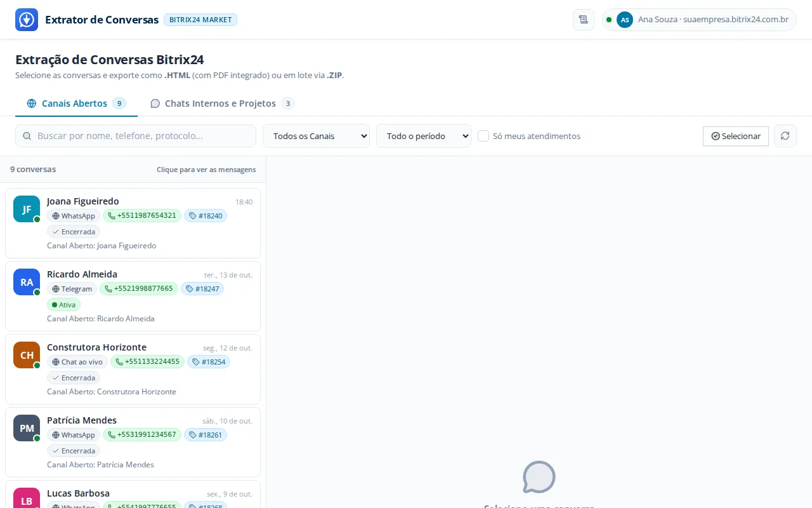This screenshot has height=508, width=812.
Task: Open Patrícia Mendes conversation name
Action: click(82, 420)
